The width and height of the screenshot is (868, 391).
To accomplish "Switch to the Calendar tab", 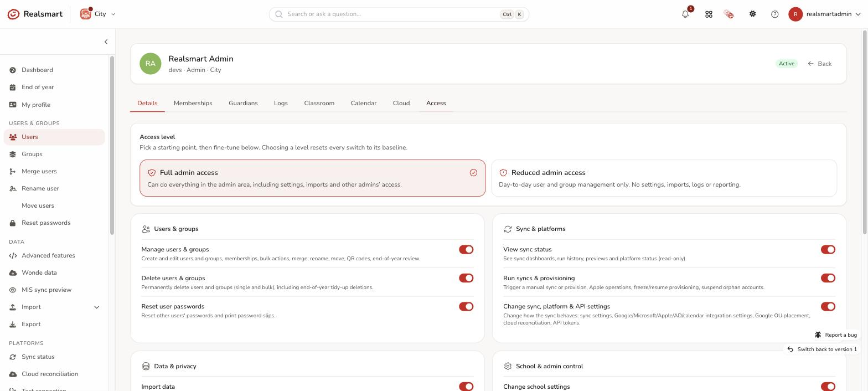I will pyautogui.click(x=363, y=103).
